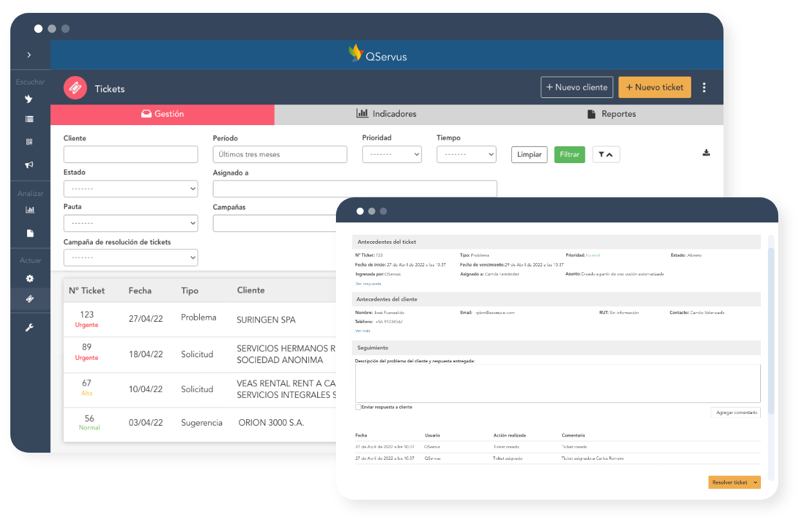Image resolution: width=797 pixels, height=532 pixels.
Task: Click the QR code sidebar icon
Action: click(x=29, y=142)
